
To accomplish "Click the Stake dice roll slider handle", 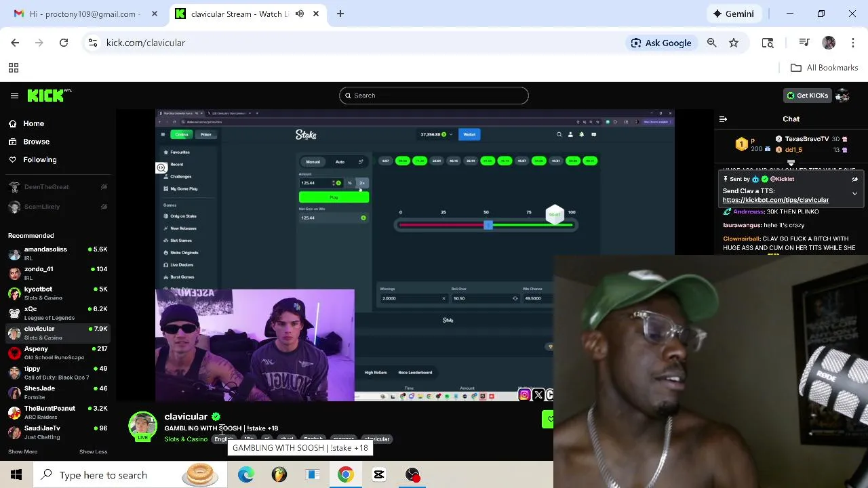I will (488, 225).
